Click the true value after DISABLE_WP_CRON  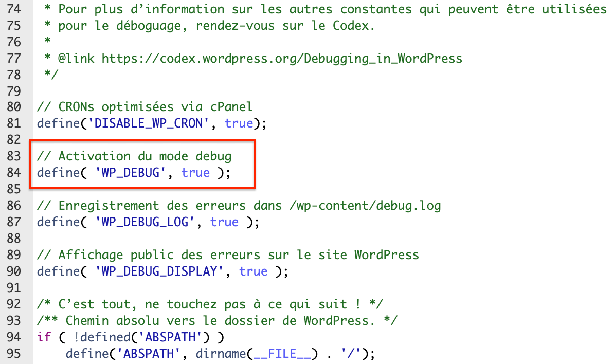tap(239, 123)
